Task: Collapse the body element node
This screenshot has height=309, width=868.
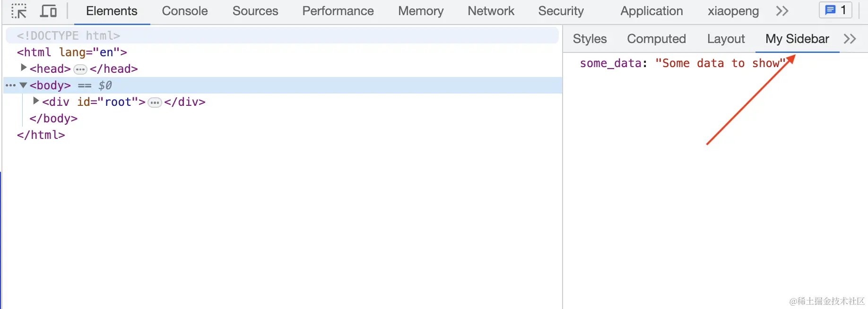Action: click(x=23, y=85)
